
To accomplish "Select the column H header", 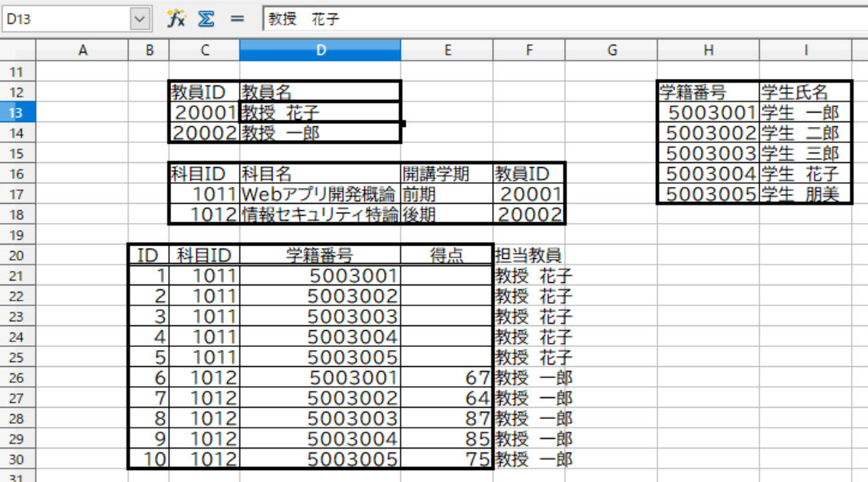I will click(x=707, y=50).
